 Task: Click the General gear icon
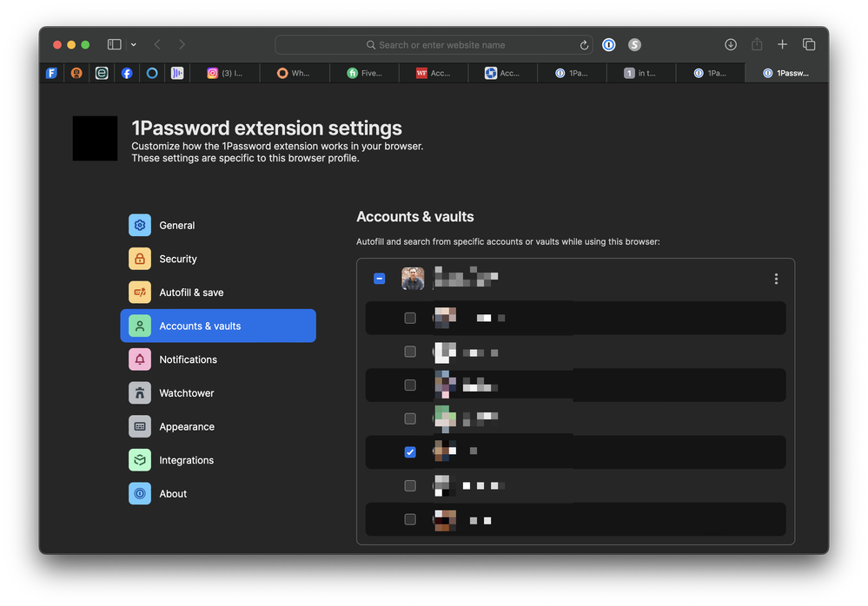[140, 225]
